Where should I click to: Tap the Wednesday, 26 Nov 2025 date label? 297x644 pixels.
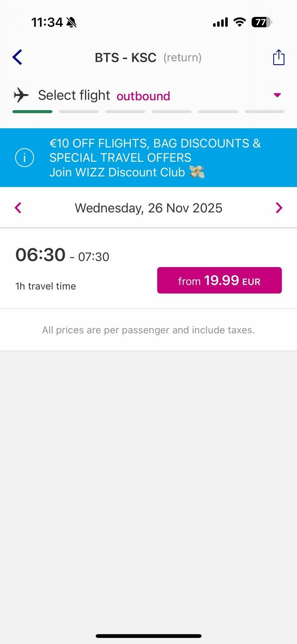148,208
